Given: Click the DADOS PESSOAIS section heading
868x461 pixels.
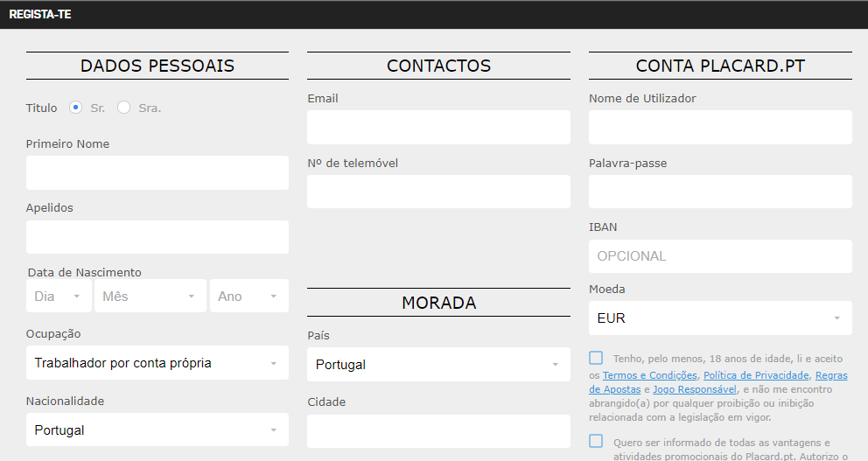Looking at the screenshot, I should [x=157, y=66].
